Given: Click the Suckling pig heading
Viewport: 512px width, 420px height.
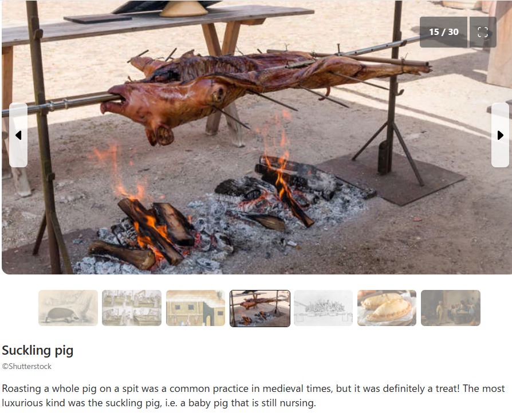Looking at the screenshot, I should point(38,351).
